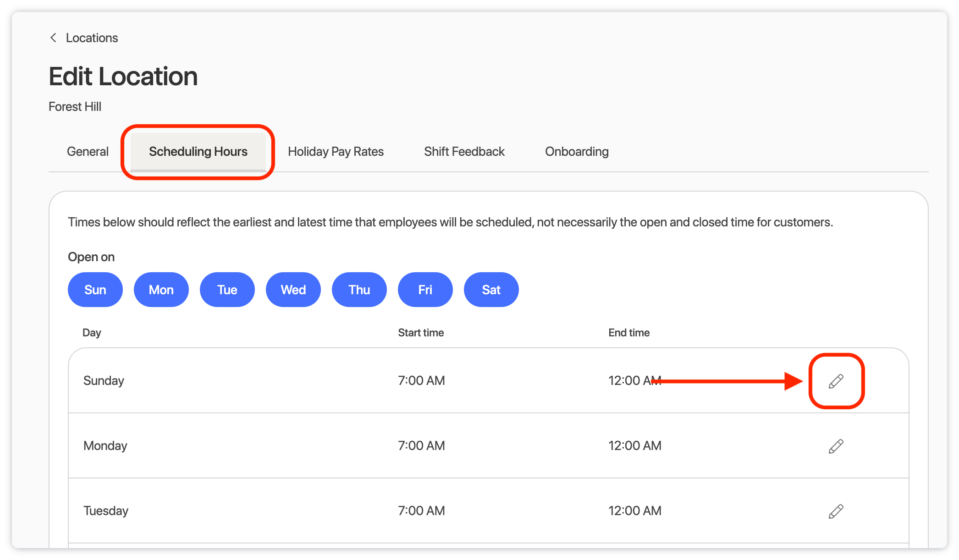Go to the Shift Feedback tab

[x=464, y=152]
